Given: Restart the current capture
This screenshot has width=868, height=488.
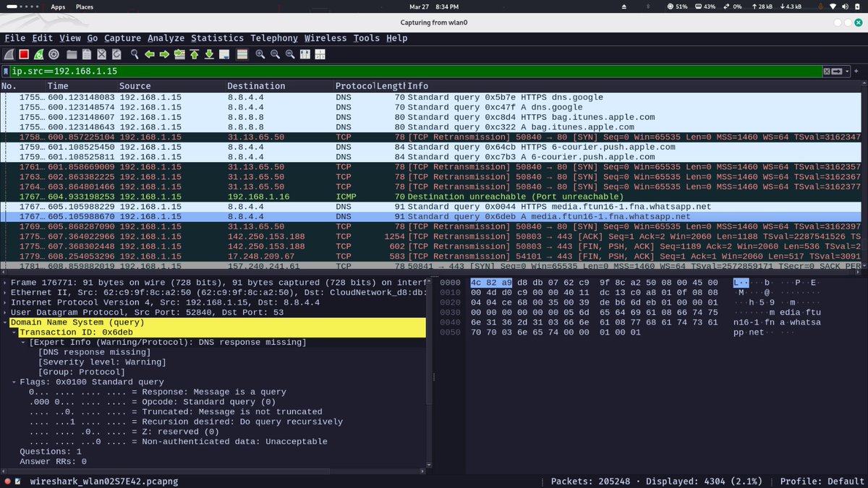Looking at the screenshot, I should (x=38, y=54).
